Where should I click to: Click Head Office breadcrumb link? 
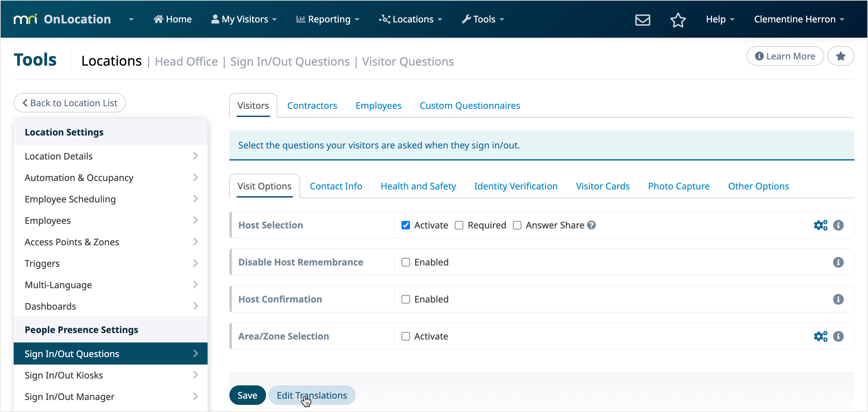point(186,62)
